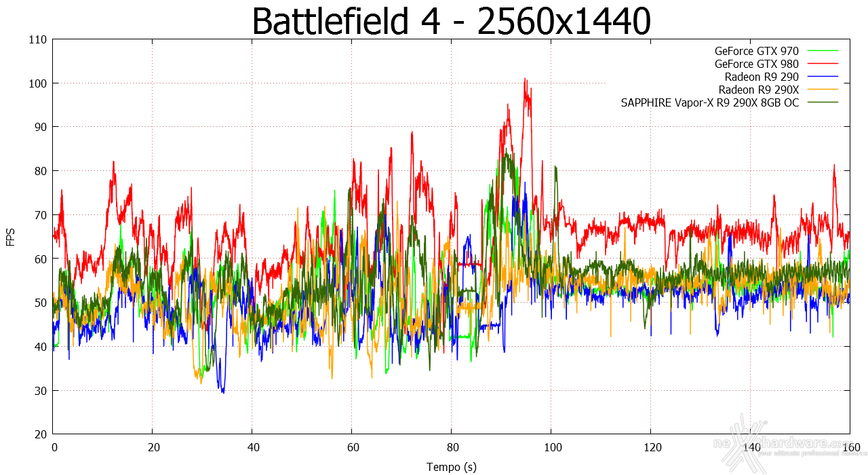
Task: Click the 120 x-axis tick value
Action: coord(651,448)
